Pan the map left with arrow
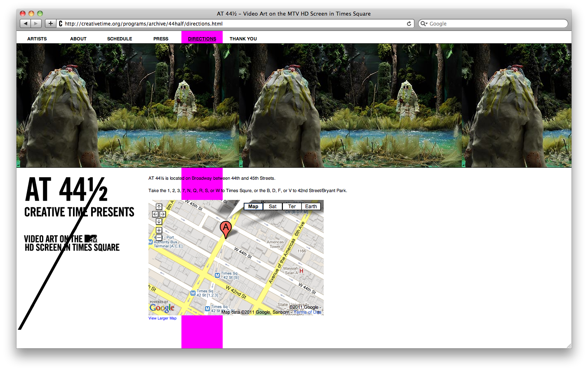 155,214
